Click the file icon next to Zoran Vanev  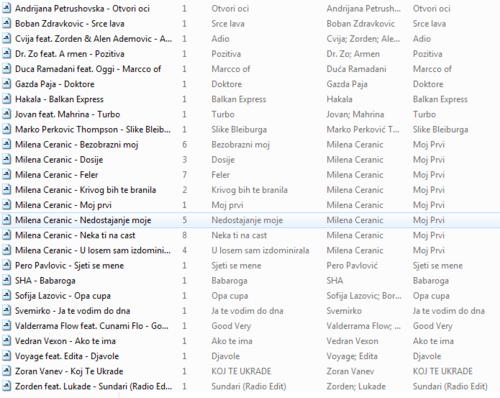click(6, 371)
